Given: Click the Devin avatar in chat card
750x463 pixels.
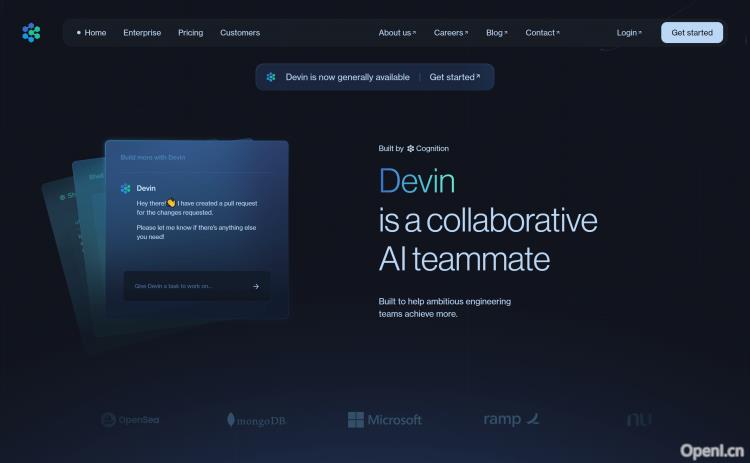Looking at the screenshot, I should coord(125,188).
